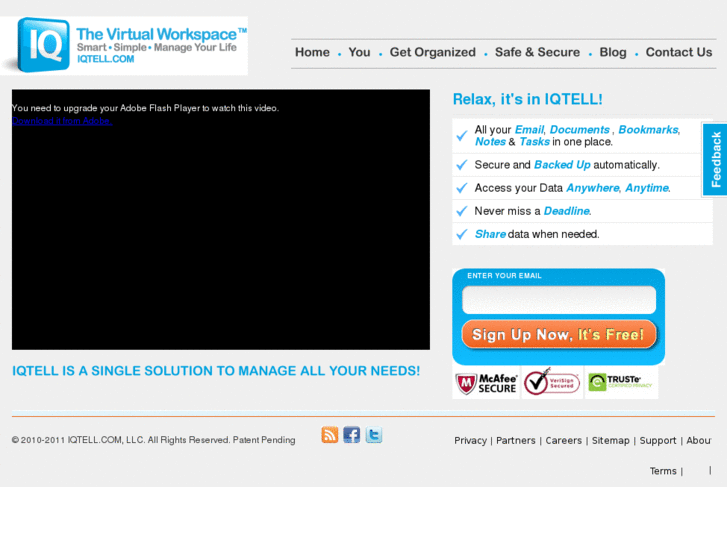The image size is (727, 545).
Task: Open the RSS feed icon
Action: pyautogui.click(x=330, y=435)
